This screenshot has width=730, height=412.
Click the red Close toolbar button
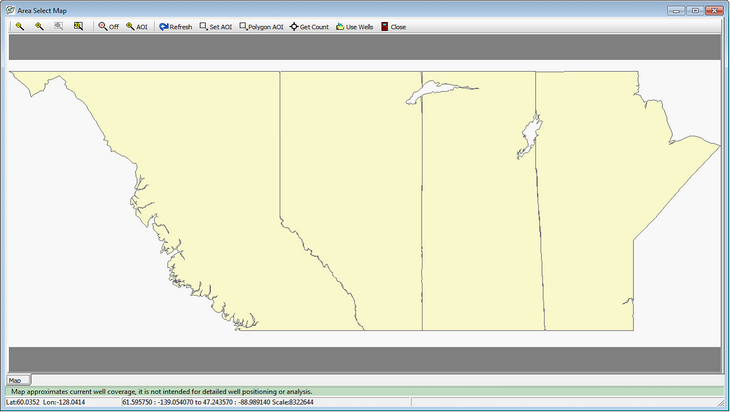pos(393,26)
